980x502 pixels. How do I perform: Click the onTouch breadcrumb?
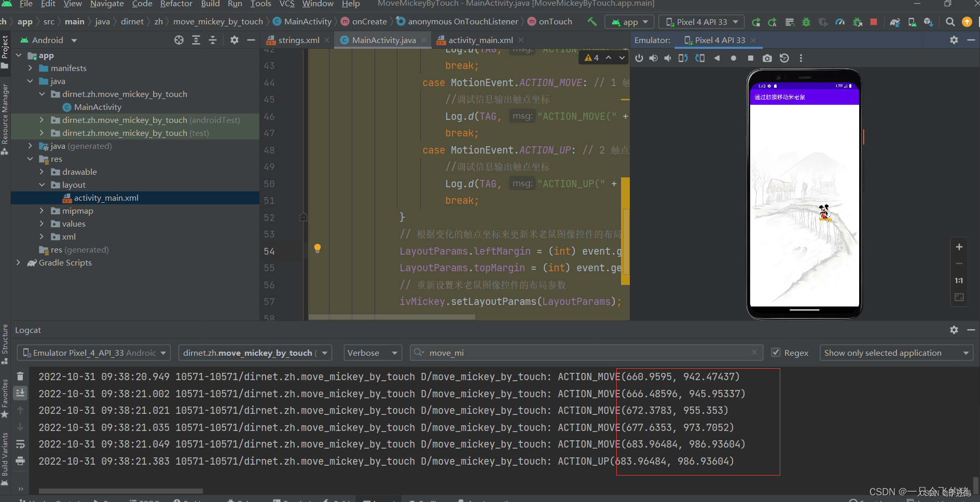(555, 22)
